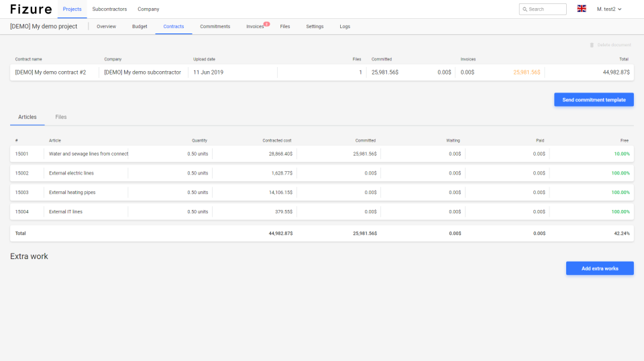Select the Contracts tab
644x361 pixels.
point(174,26)
